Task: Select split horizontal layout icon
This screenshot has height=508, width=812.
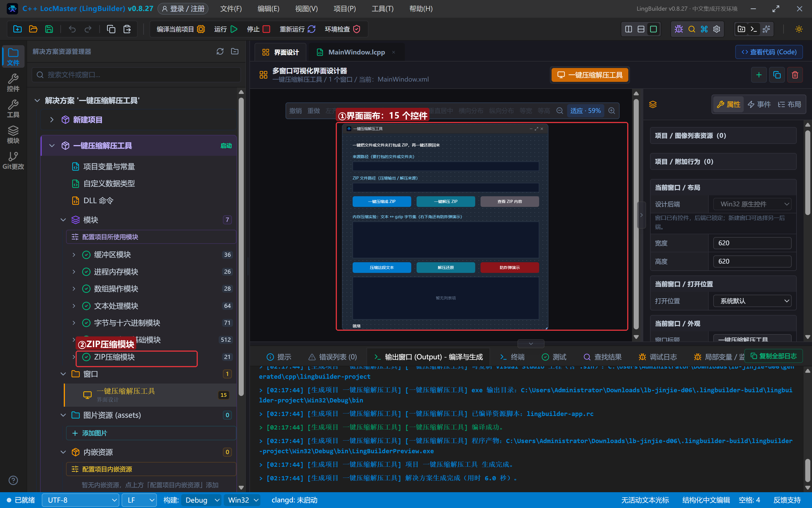Action: 641,29
